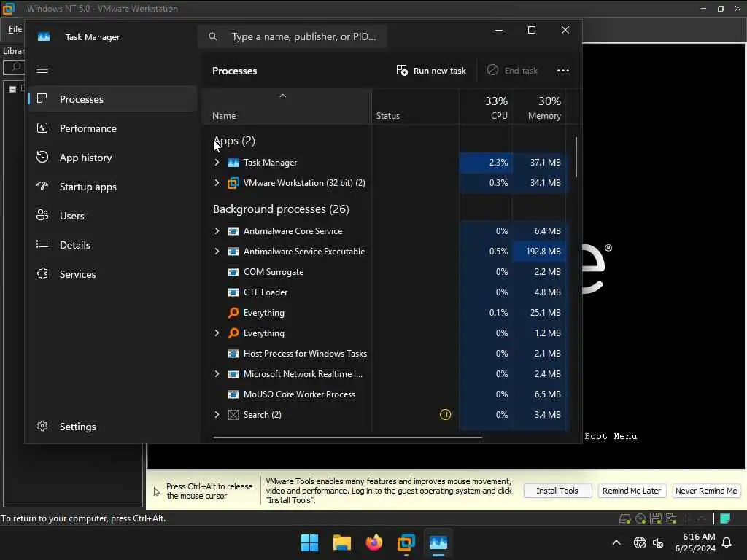The height and width of the screenshot is (560, 747).
Task: Click the App history clock icon
Action: click(42, 157)
